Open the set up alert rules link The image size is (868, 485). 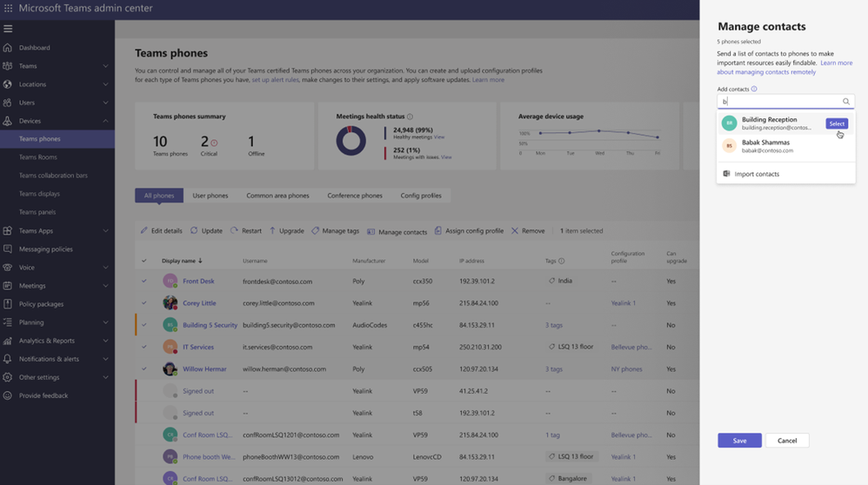[x=275, y=80]
